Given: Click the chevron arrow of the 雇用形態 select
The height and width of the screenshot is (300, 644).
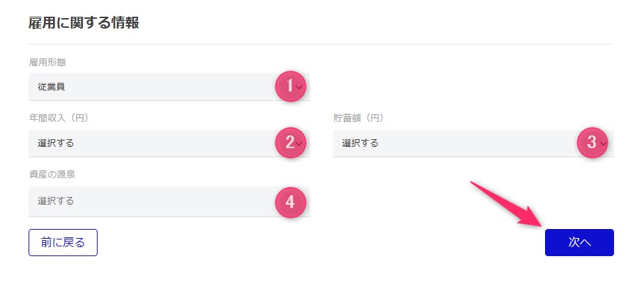Looking at the screenshot, I should 300,87.
